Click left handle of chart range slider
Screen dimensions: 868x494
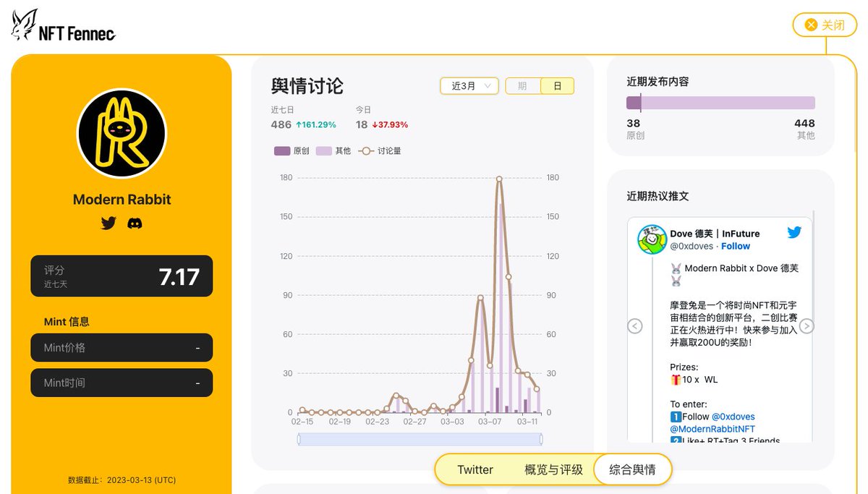pos(299,439)
